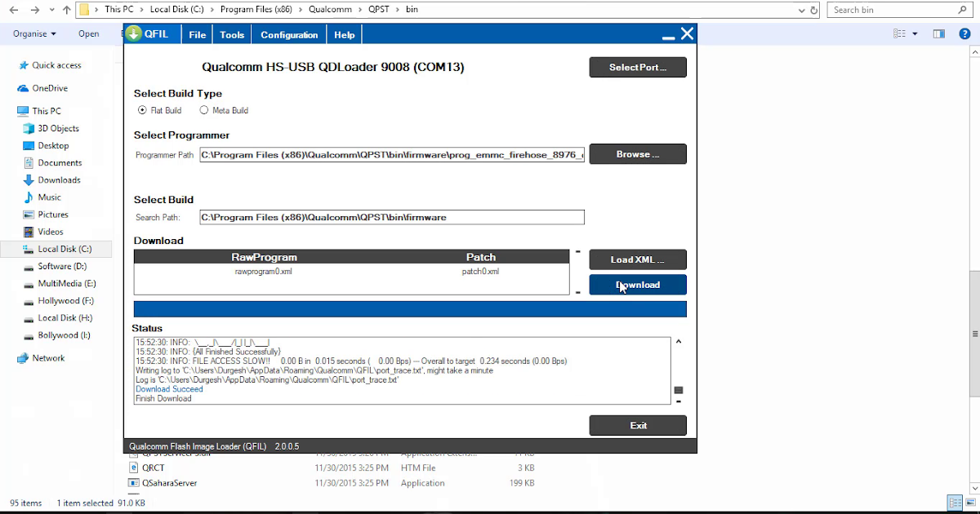The height and width of the screenshot is (514, 980).
Task: Select Software (D:) drive in sidebar
Action: [61, 266]
